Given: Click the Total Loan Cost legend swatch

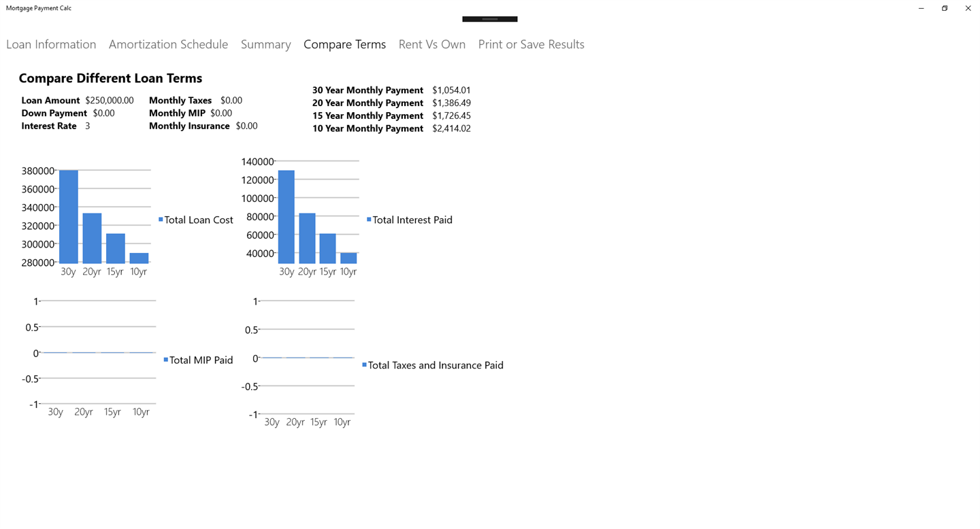Looking at the screenshot, I should pos(161,220).
